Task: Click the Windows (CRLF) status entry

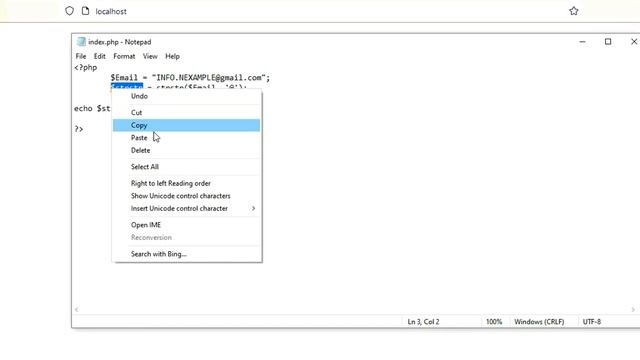Action: 539,322
